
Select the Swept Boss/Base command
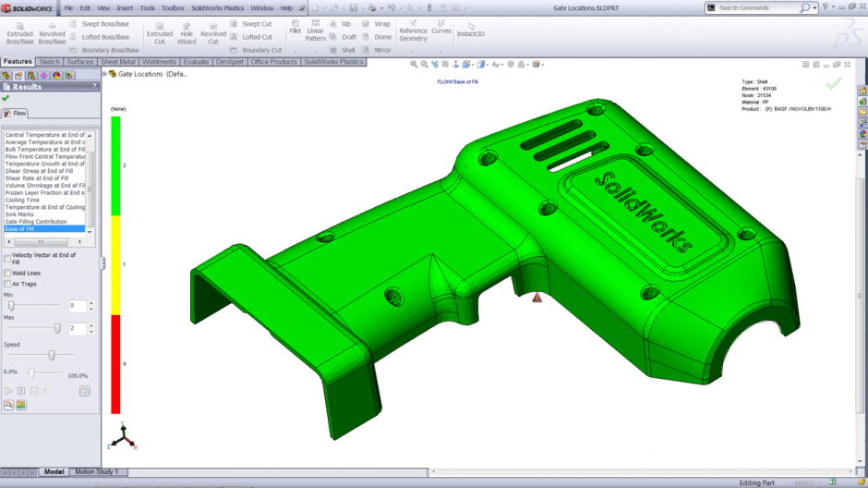click(100, 24)
